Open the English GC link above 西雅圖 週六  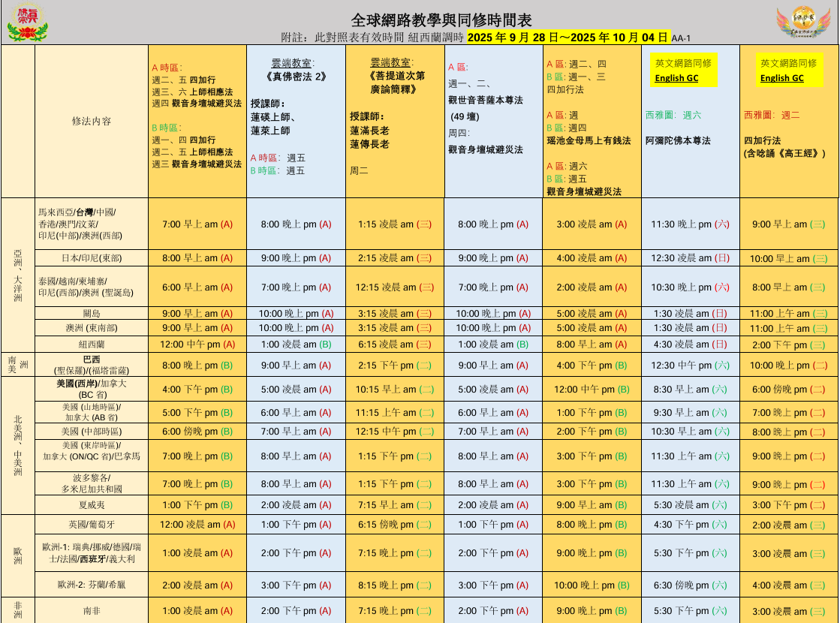point(676,78)
